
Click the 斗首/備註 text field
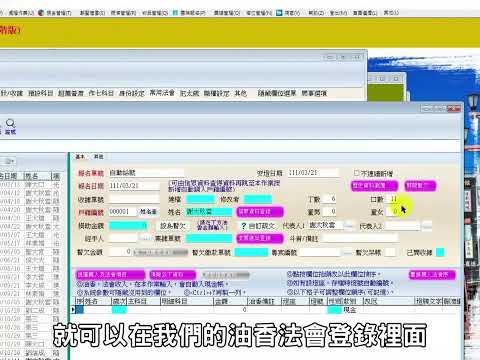(360, 238)
